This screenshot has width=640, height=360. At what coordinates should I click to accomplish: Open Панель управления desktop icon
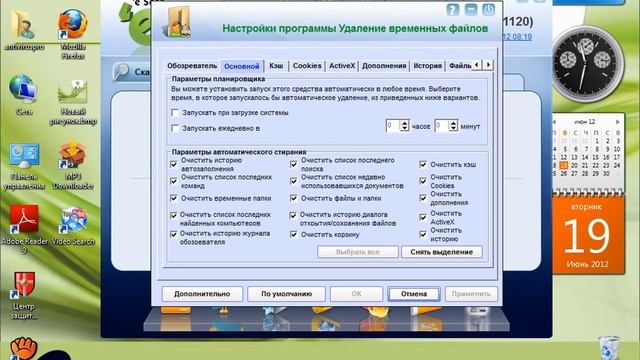pyautogui.click(x=24, y=167)
